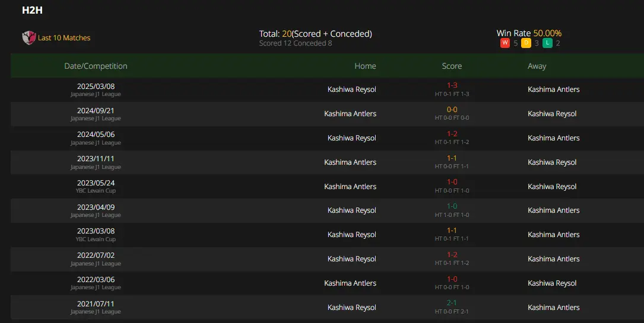Image resolution: width=644 pixels, height=323 pixels.
Task: Click YBC Levain Cup label under 2023/03/08
Action: pos(96,239)
